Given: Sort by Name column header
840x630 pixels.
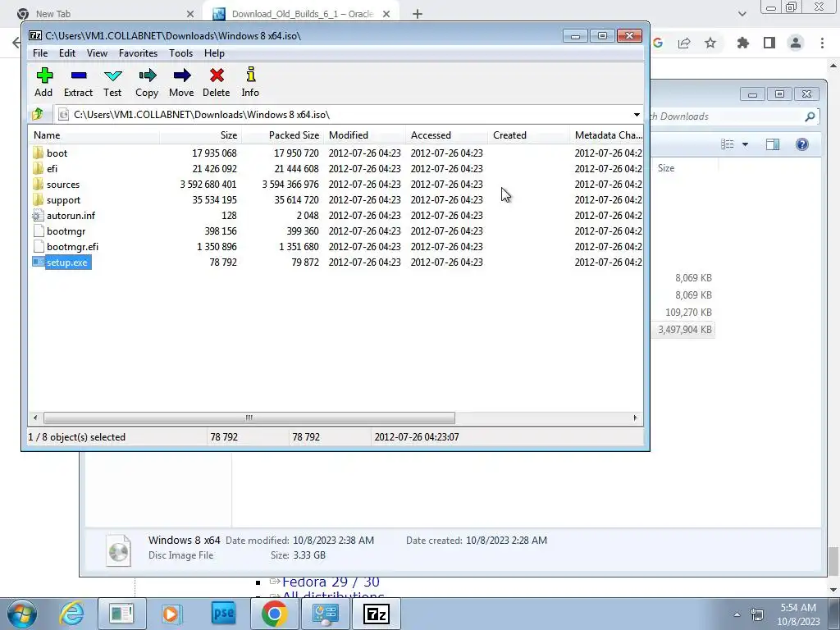Looking at the screenshot, I should [x=94, y=135].
